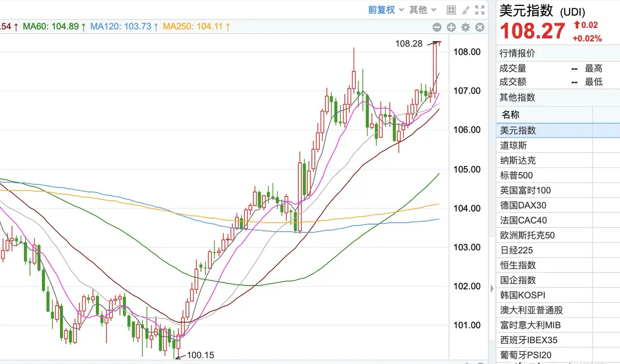Image resolution: width=620 pixels, height=364 pixels.
Task: Click the 成交额 label
Action: click(x=513, y=82)
